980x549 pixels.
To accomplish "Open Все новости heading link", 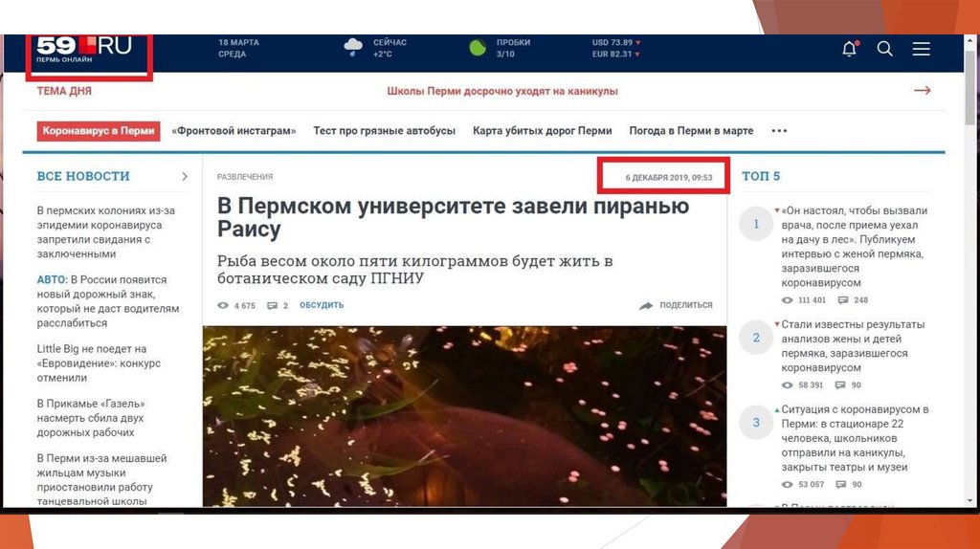I will coord(83,176).
